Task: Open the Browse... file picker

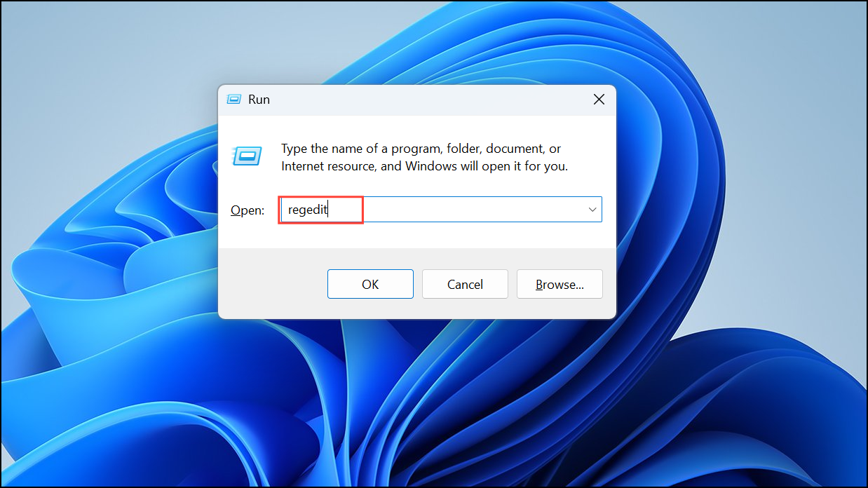Action: point(560,284)
